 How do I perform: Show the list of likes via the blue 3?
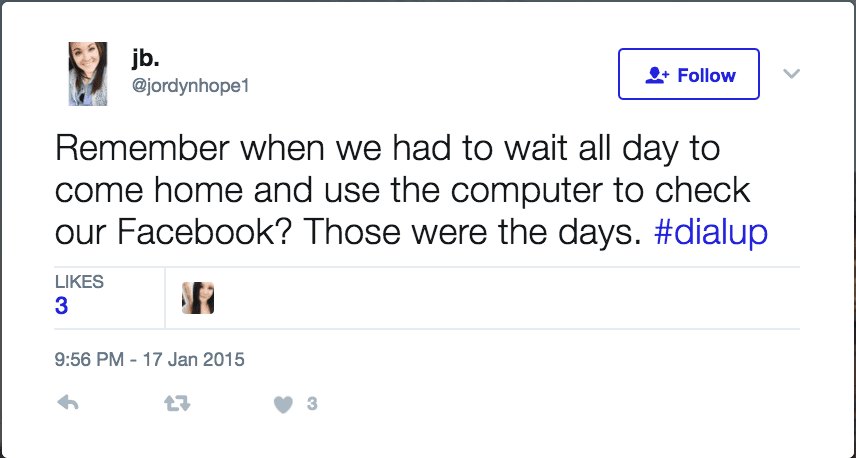pos(61,306)
